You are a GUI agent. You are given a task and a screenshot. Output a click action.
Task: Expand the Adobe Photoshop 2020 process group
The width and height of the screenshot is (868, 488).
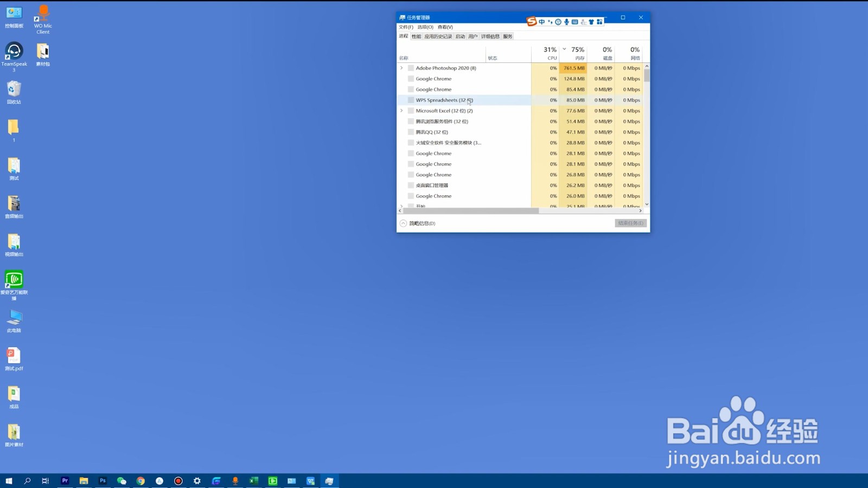click(x=401, y=68)
